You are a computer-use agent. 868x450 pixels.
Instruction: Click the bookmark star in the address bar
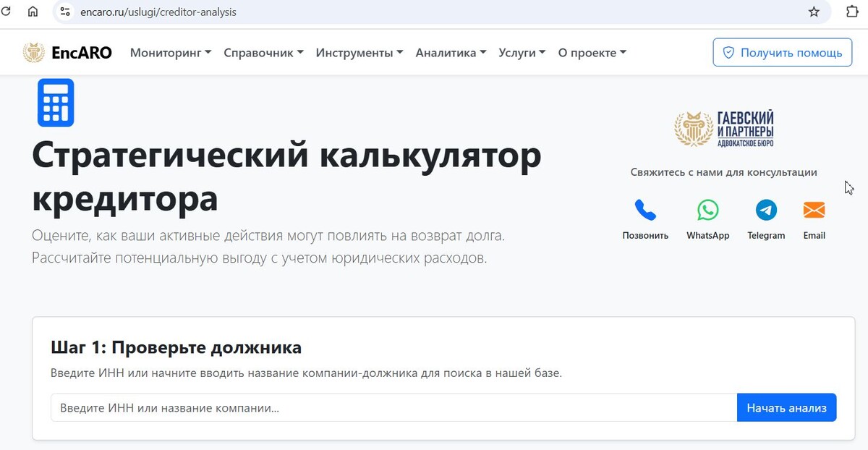point(812,12)
